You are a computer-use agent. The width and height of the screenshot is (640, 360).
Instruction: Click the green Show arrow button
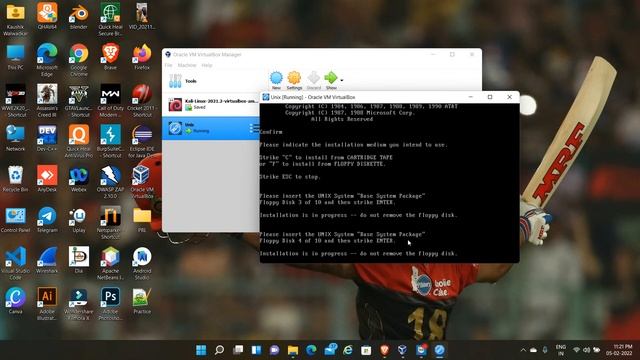click(331, 80)
